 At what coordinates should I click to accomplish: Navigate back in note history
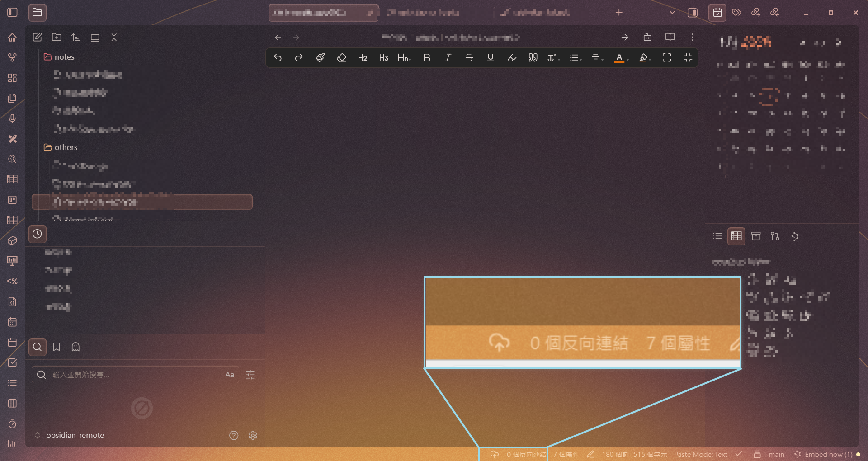click(278, 38)
